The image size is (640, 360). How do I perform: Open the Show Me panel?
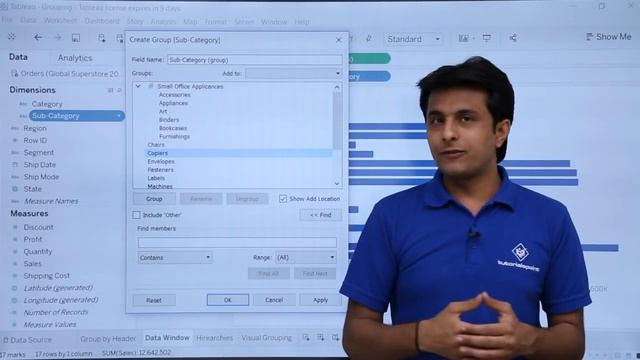pyautogui.click(x=609, y=37)
